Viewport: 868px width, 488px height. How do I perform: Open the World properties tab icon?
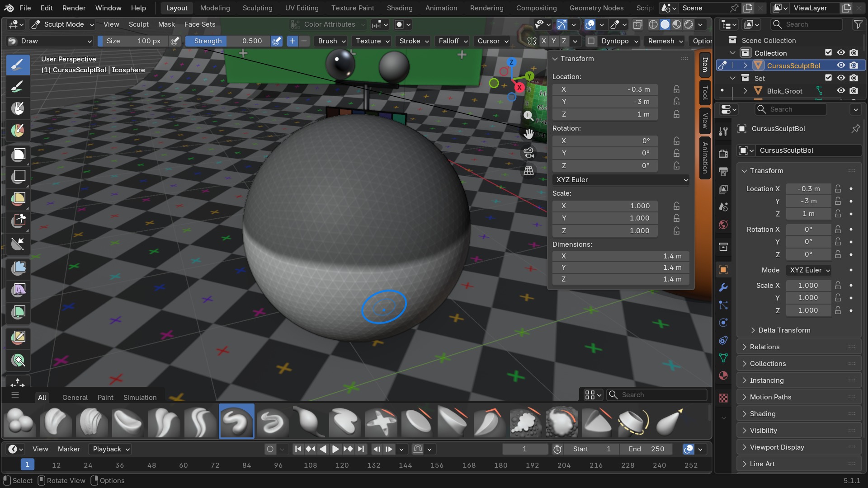(723, 225)
